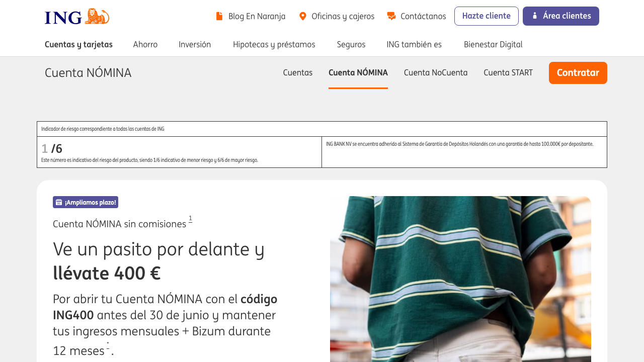
Task: Click the promotional photo of the striped shirt
Action: click(460, 279)
